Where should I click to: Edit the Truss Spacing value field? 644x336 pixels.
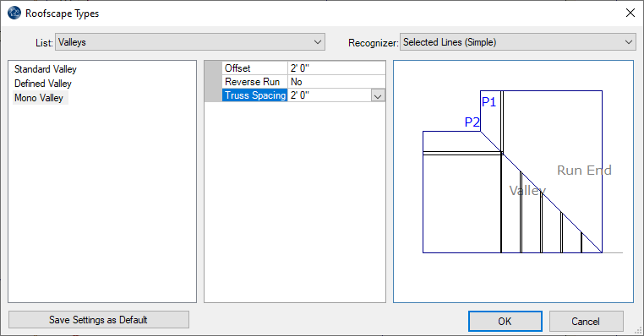[330, 95]
